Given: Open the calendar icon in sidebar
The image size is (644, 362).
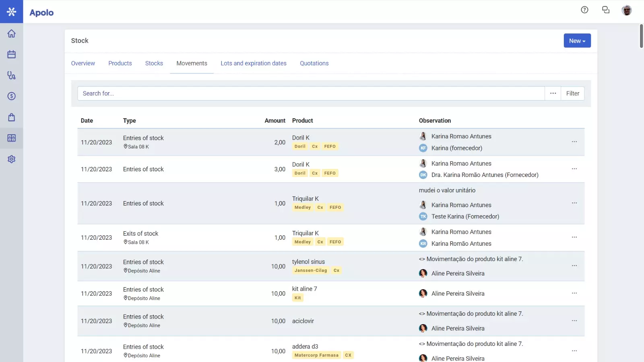Looking at the screenshot, I should (x=11, y=54).
